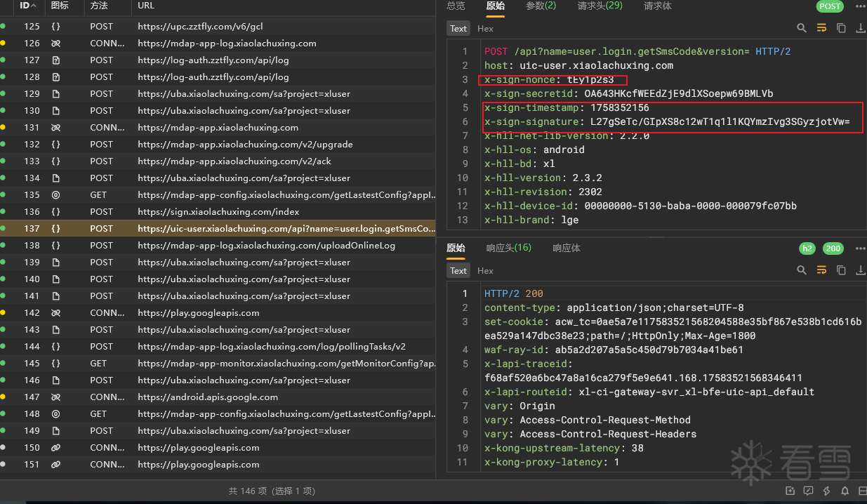Image resolution: width=867 pixels, height=504 pixels.
Task: Switch to the 参数(2) tab
Action: (541, 6)
